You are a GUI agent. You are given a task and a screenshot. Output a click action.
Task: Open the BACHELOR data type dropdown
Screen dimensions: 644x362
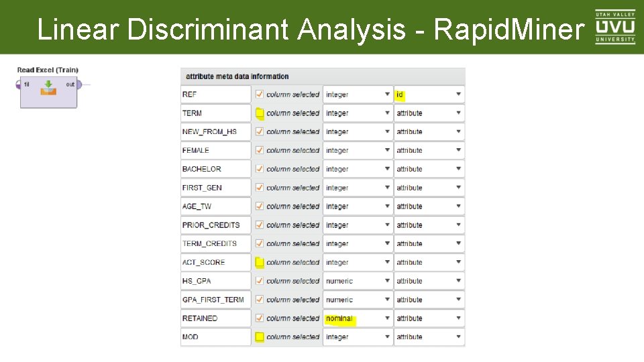click(358, 169)
